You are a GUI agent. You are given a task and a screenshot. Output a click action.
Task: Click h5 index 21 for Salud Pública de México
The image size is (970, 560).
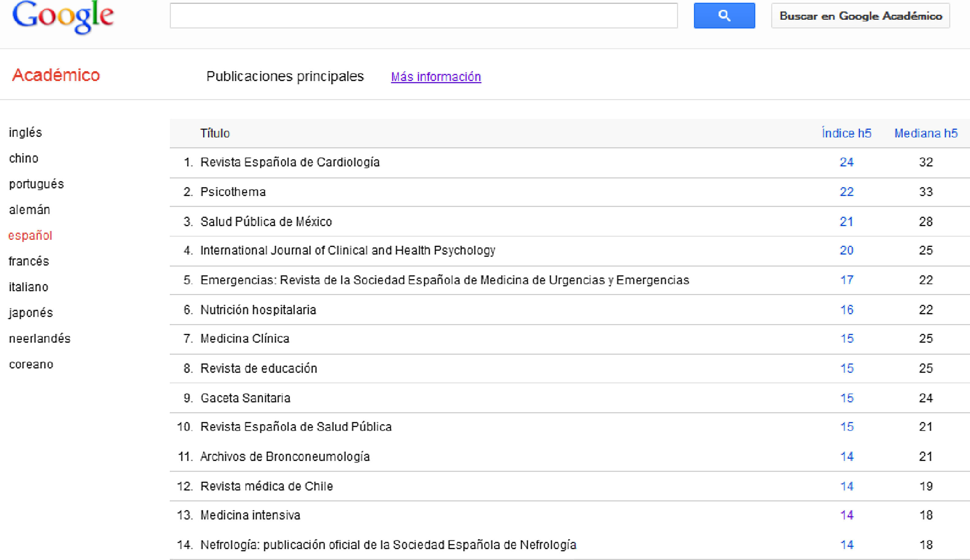(x=847, y=222)
